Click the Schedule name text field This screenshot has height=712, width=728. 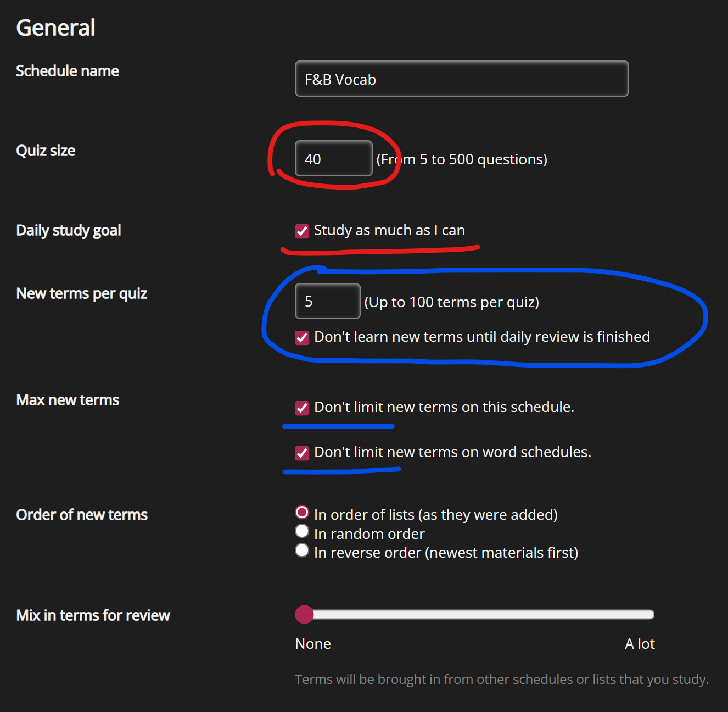click(x=461, y=79)
